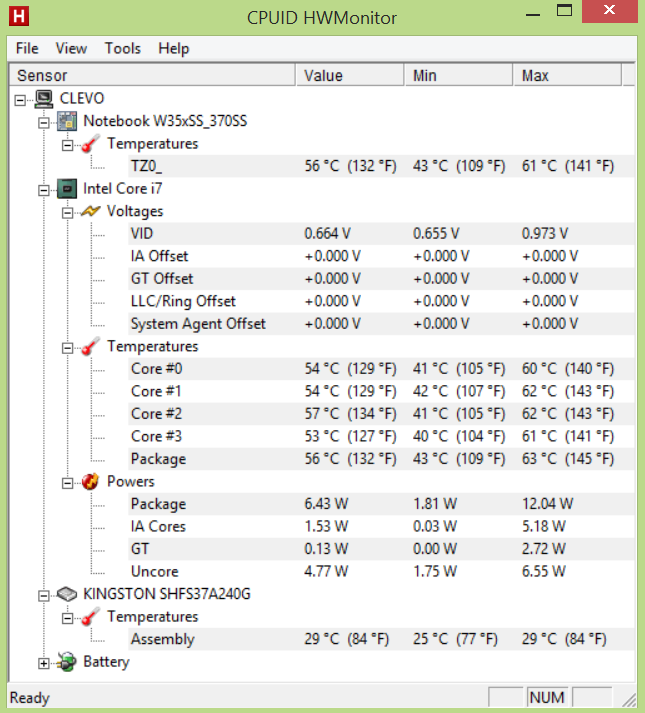Click the CLEVO label
This screenshot has width=645, height=713.
(82, 99)
